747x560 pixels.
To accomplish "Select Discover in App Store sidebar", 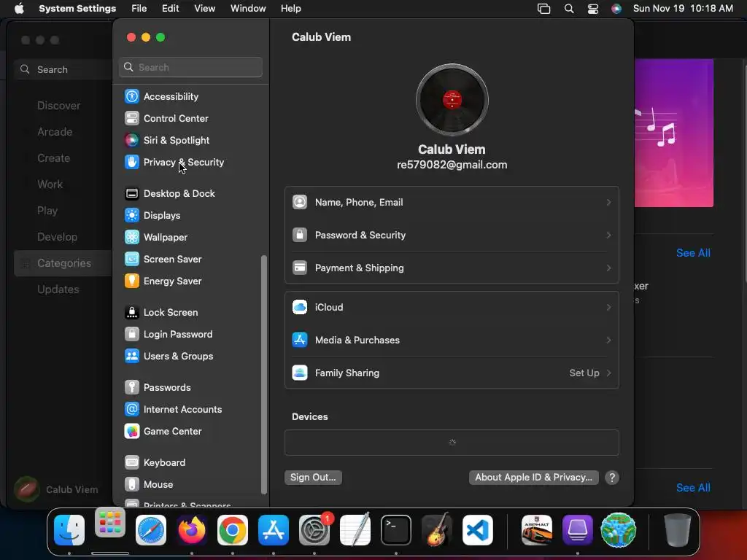I will (x=58, y=106).
